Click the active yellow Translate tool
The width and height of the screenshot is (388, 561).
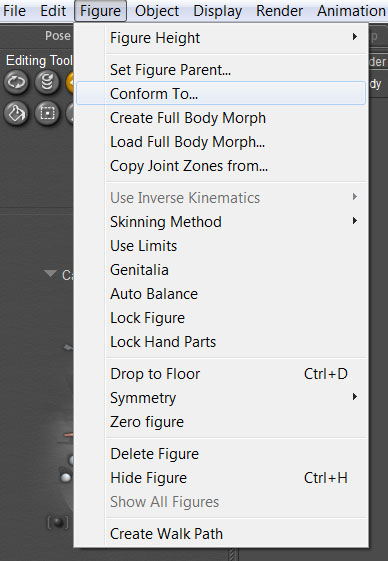[69, 83]
